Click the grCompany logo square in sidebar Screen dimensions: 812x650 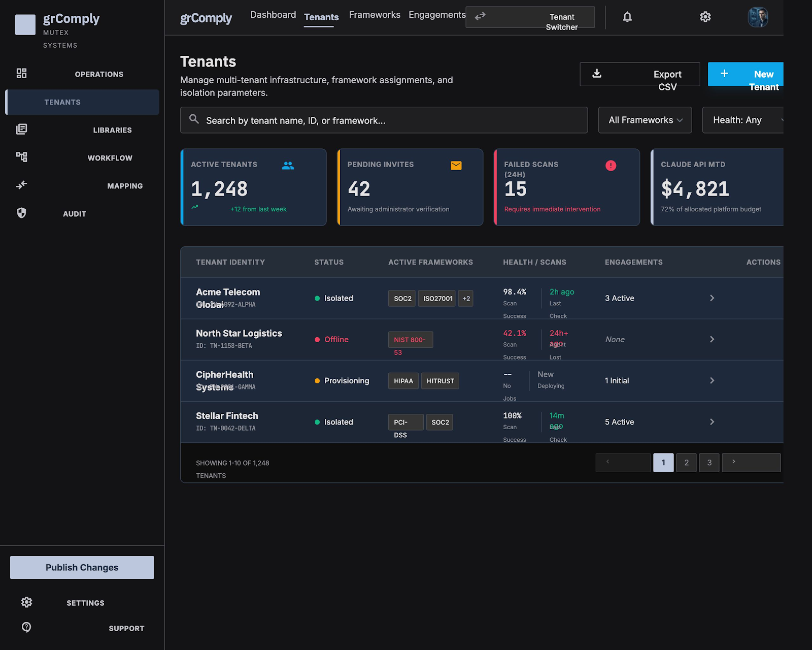(25, 24)
